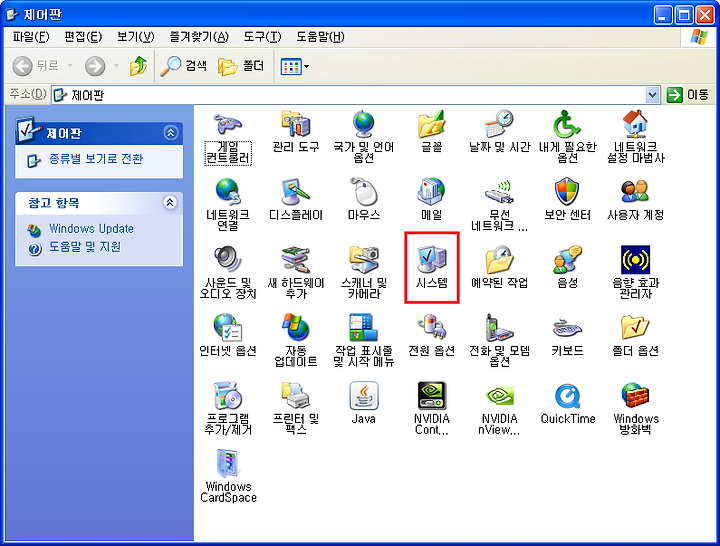Open the views dropdown button
Screen dimensions: 720x546
pyautogui.click(x=295, y=67)
